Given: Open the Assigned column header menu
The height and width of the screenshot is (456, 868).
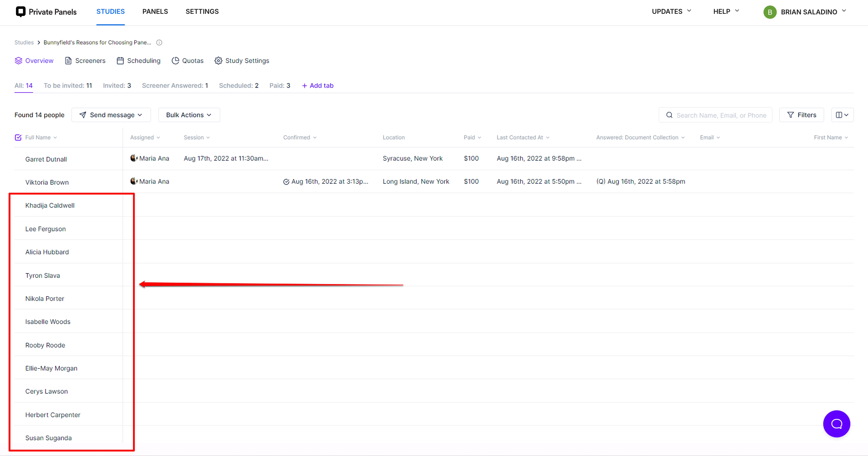Looking at the screenshot, I should 145,138.
